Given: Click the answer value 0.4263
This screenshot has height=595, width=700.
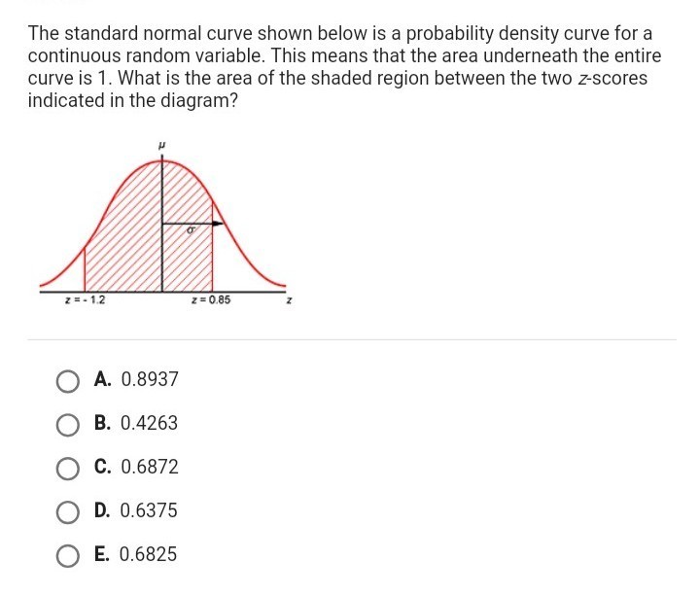Looking at the screenshot, I should pyautogui.click(x=149, y=423).
